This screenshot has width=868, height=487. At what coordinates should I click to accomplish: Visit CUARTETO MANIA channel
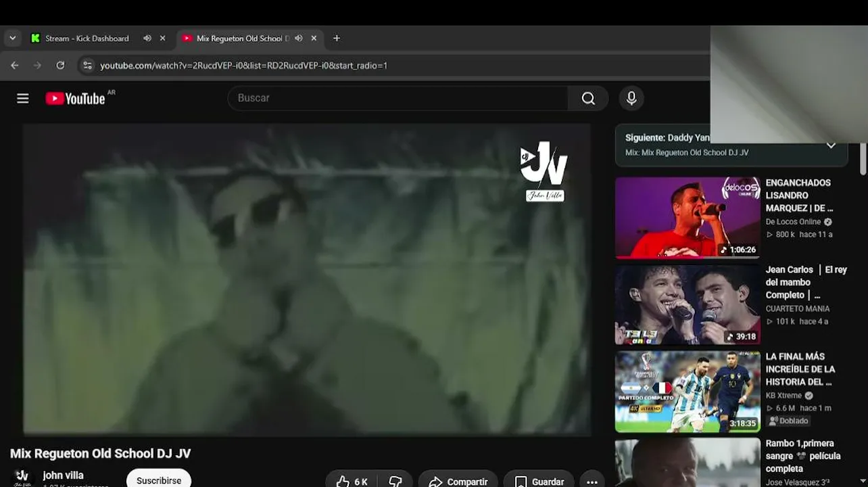coord(798,308)
